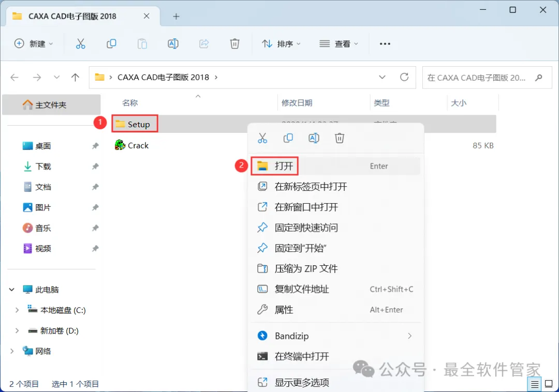The height and width of the screenshot is (392, 559).
Task: Open 视频 in sidebar
Action: tap(43, 249)
